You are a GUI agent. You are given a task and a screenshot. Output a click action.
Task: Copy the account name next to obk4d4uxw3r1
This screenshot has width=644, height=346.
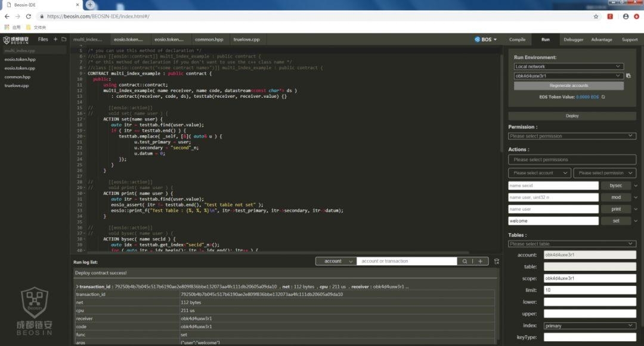[x=628, y=76]
